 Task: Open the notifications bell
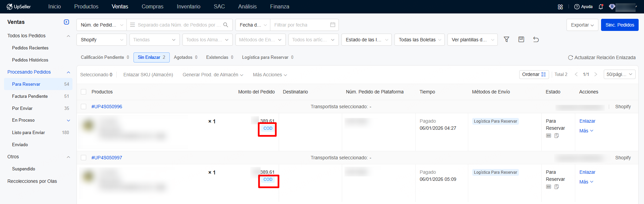[601, 7]
